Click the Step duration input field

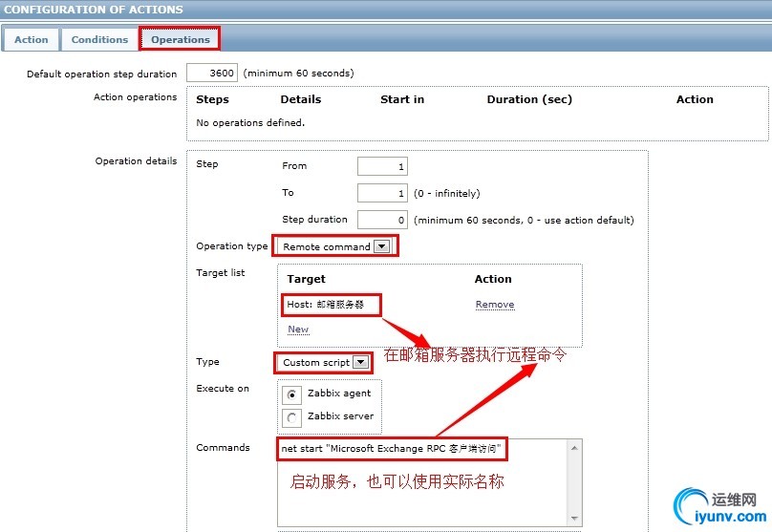382,220
